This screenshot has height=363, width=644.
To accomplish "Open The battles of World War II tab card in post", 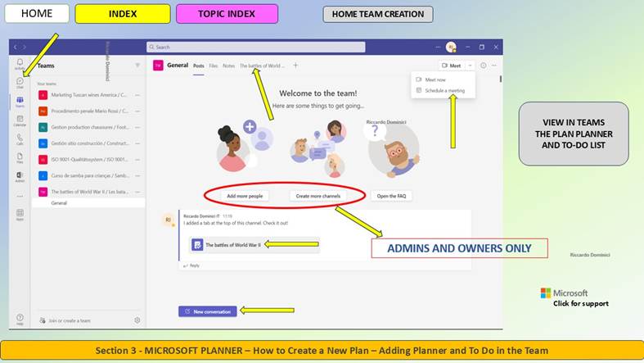I will pyautogui.click(x=254, y=245).
